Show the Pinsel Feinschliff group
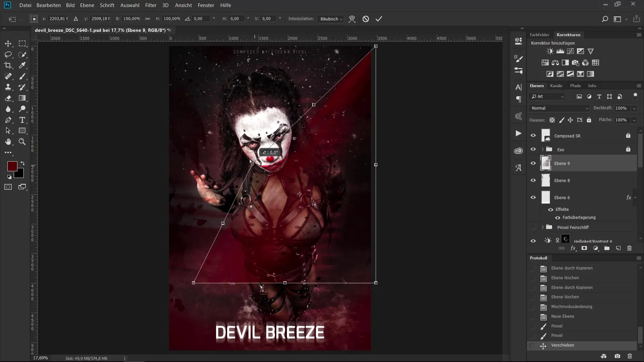 [x=533, y=227]
